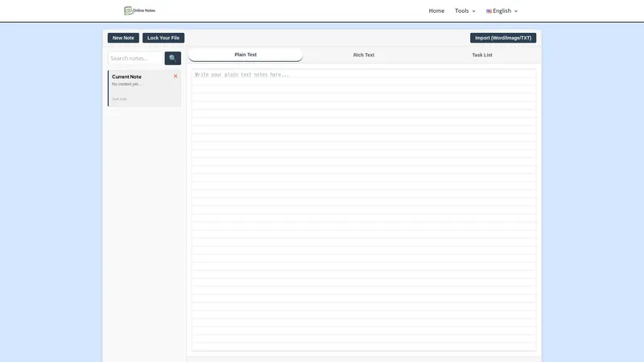Switch to the Plain Text tab

coord(246,55)
